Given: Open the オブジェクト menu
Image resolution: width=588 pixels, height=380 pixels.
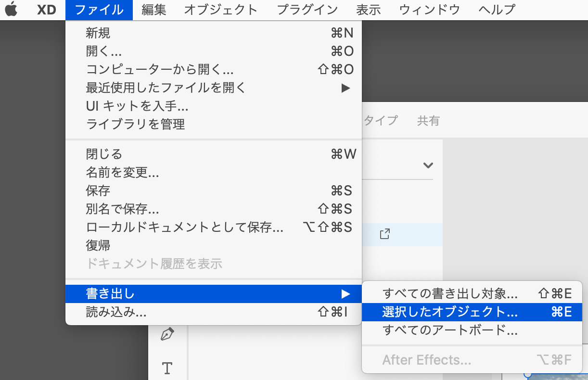Looking at the screenshot, I should click(221, 9).
